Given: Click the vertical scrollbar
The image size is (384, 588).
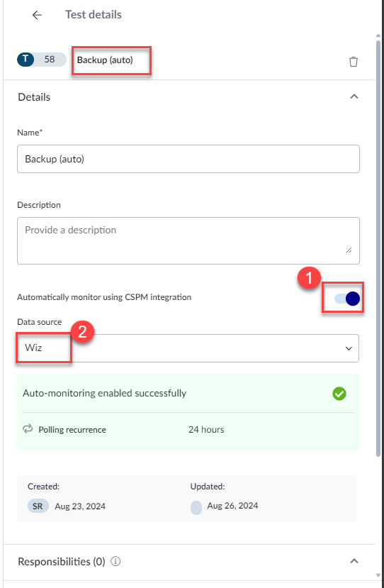Looking at the screenshot, I should (378, 248).
